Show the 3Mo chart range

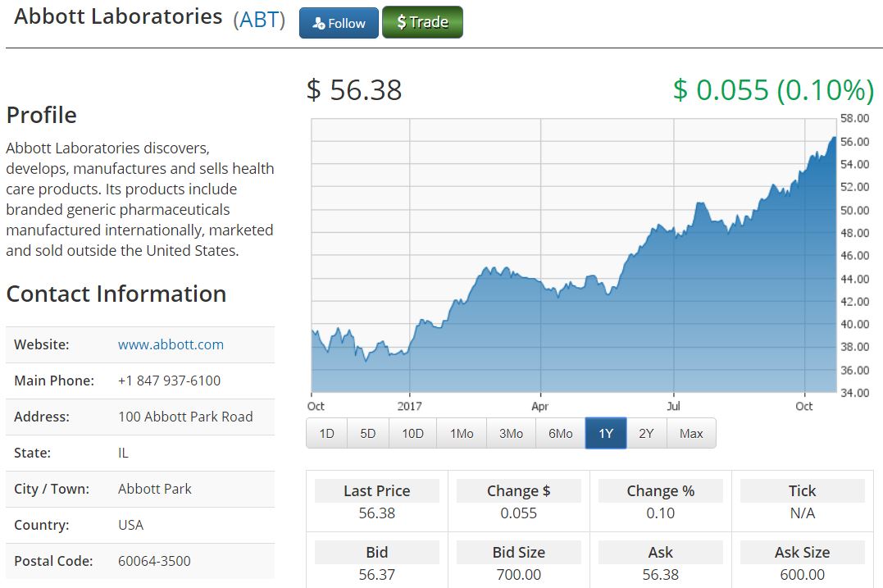[x=511, y=434]
